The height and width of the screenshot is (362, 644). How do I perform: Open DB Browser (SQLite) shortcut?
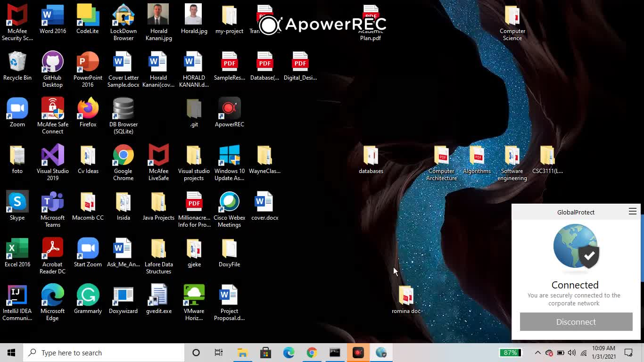click(x=123, y=115)
